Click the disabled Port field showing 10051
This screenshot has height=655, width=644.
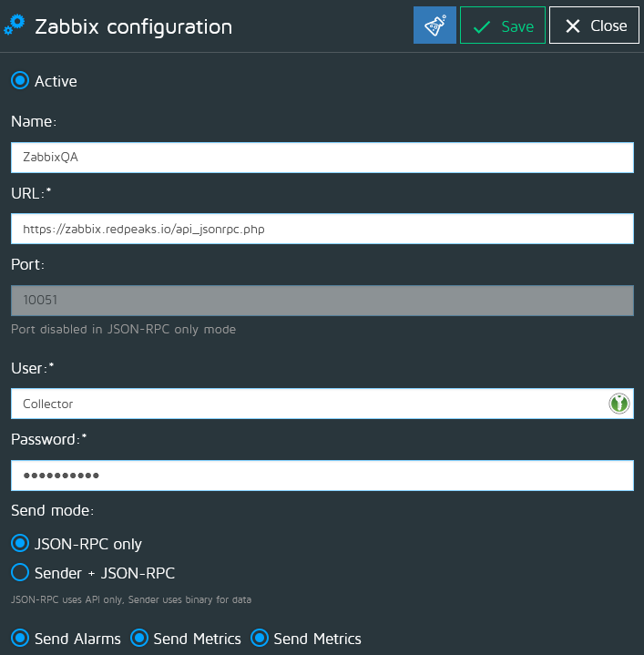322,300
